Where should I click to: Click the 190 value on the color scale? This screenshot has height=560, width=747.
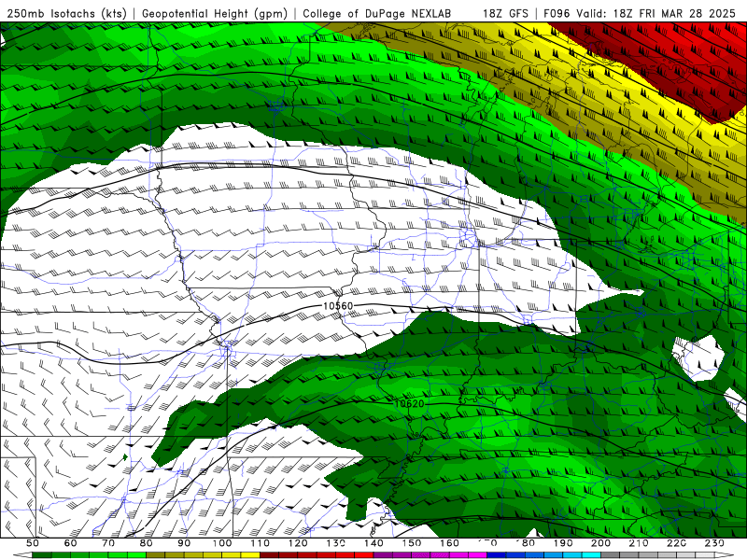coord(563,543)
